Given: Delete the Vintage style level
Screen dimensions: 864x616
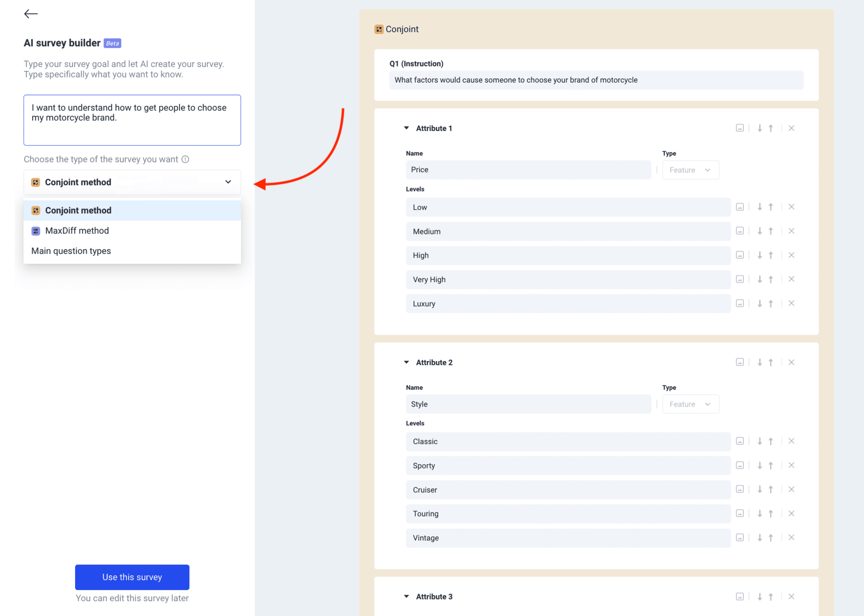Looking at the screenshot, I should 791,538.
